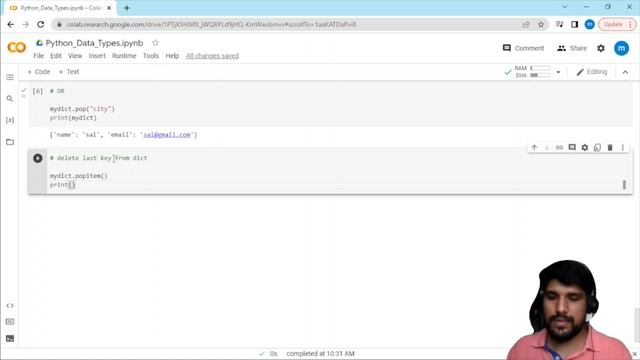Click the page vertical scrollbar
The width and height of the screenshot is (640, 360).
[637, 324]
